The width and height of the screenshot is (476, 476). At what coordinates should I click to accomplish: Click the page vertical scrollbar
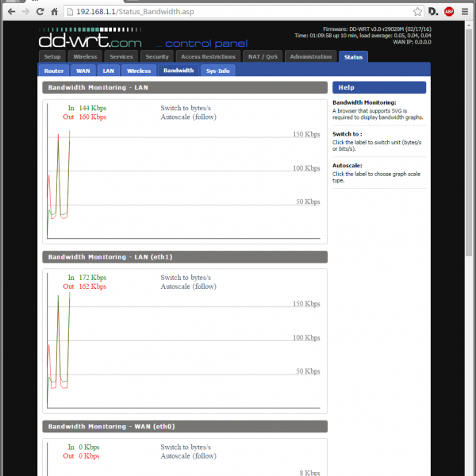pos(470,159)
